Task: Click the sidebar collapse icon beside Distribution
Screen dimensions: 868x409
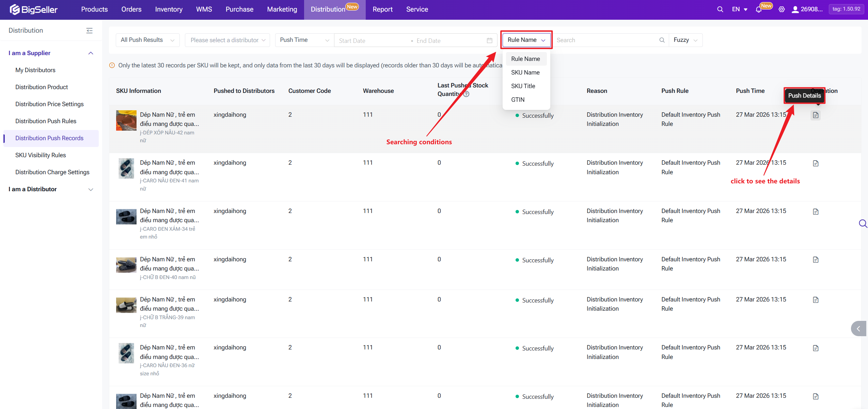Action: click(89, 31)
